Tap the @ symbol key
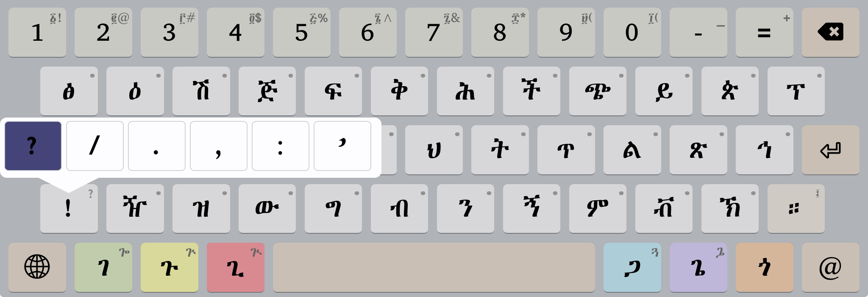This screenshot has width=868, height=297. pyautogui.click(x=830, y=267)
